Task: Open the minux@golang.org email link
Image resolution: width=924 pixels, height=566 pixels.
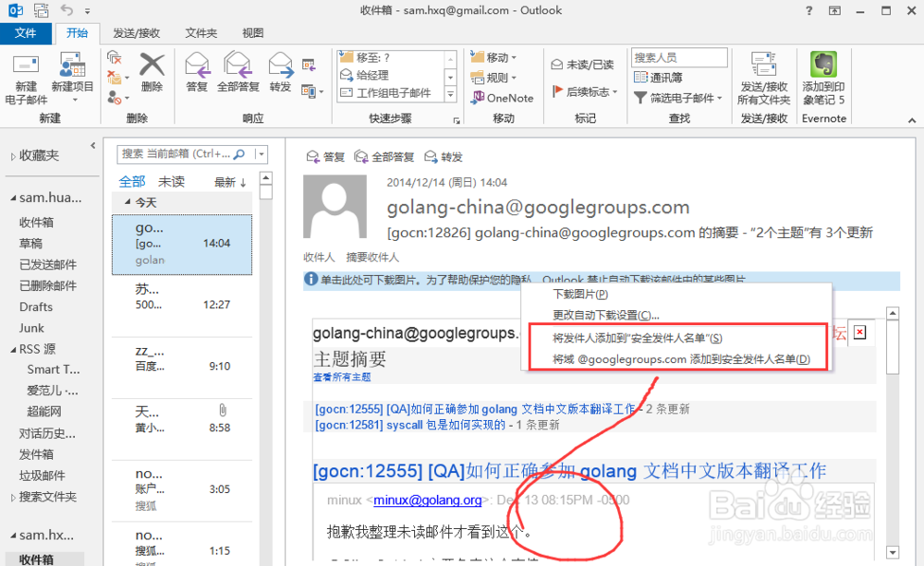Action: (427, 500)
